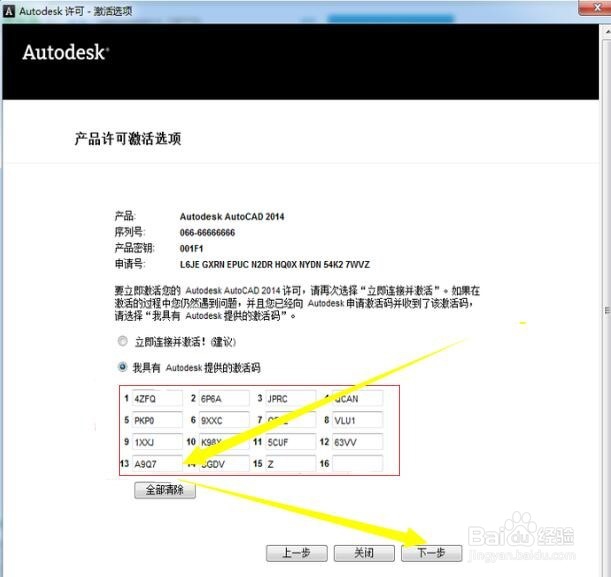Click the '关闭' close button
Viewport: 611px width, 577px height.
pyautogui.click(x=364, y=553)
